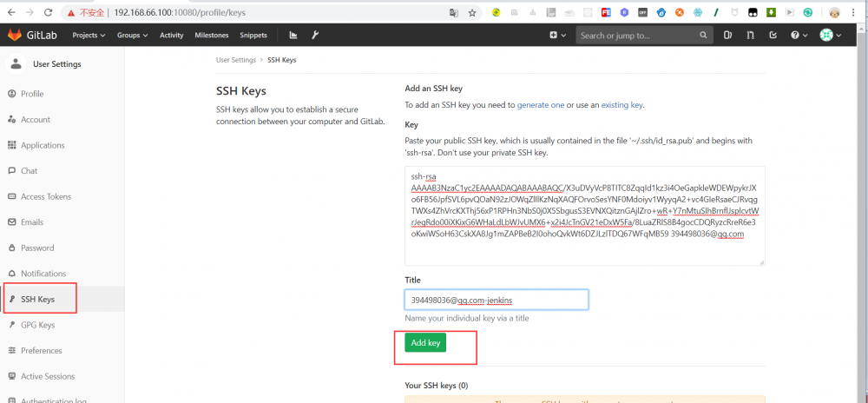Image resolution: width=868 pixels, height=403 pixels.
Task: Expand the Help question mark menu
Action: pyautogui.click(x=799, y=35)
